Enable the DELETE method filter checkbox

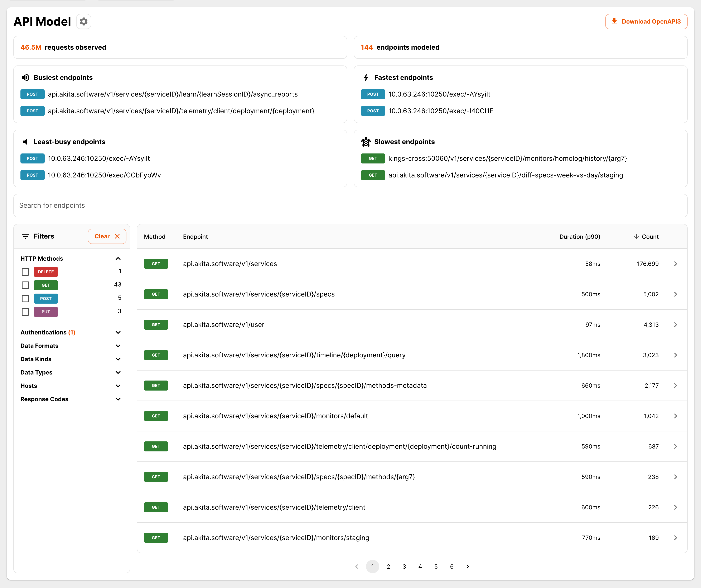point(25,272)
